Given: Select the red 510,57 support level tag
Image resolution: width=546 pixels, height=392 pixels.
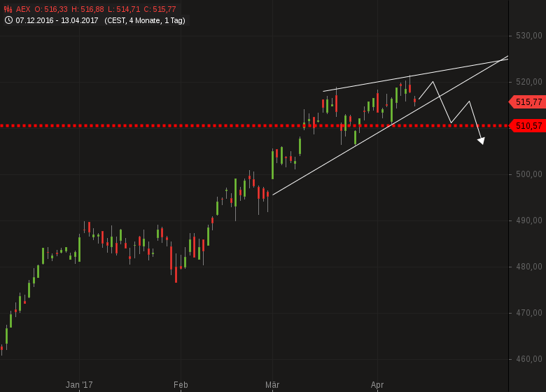Looking at the screenshot, I should point(528,126).
